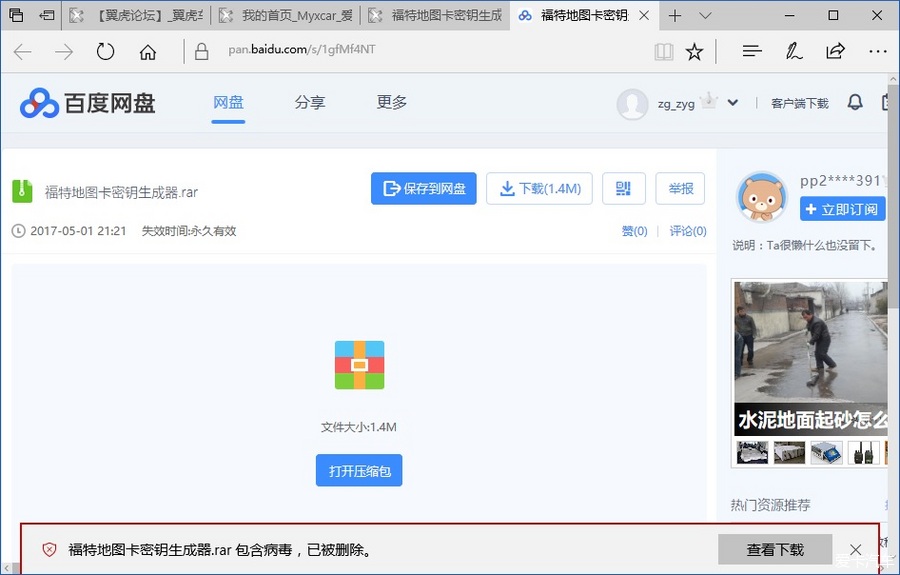Select the 分享 navigation tab
Screen dimensions: 900x575
pos(310,103)
